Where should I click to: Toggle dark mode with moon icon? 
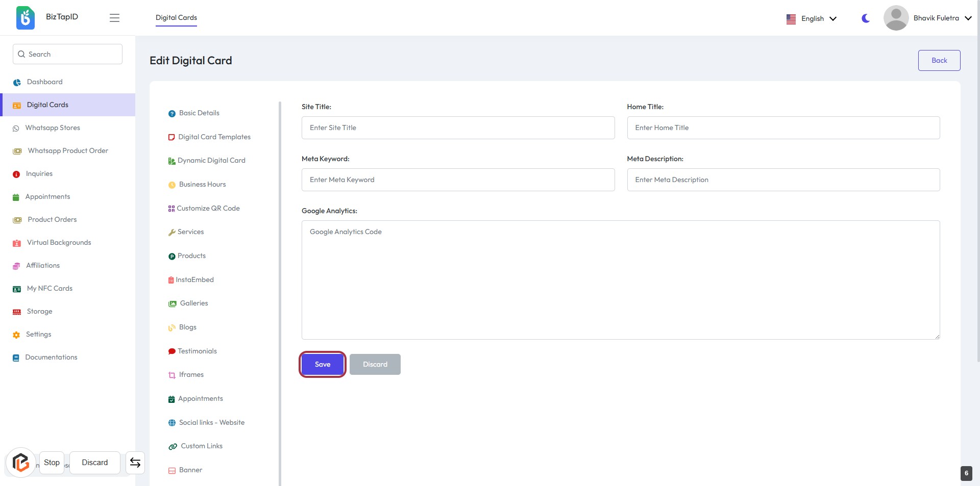[x=866, y=18]
